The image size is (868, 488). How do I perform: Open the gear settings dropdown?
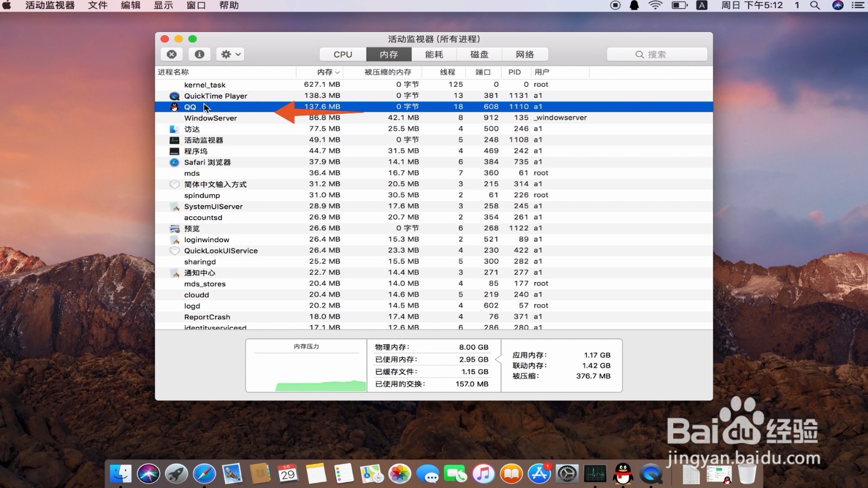tap(229, 54)
